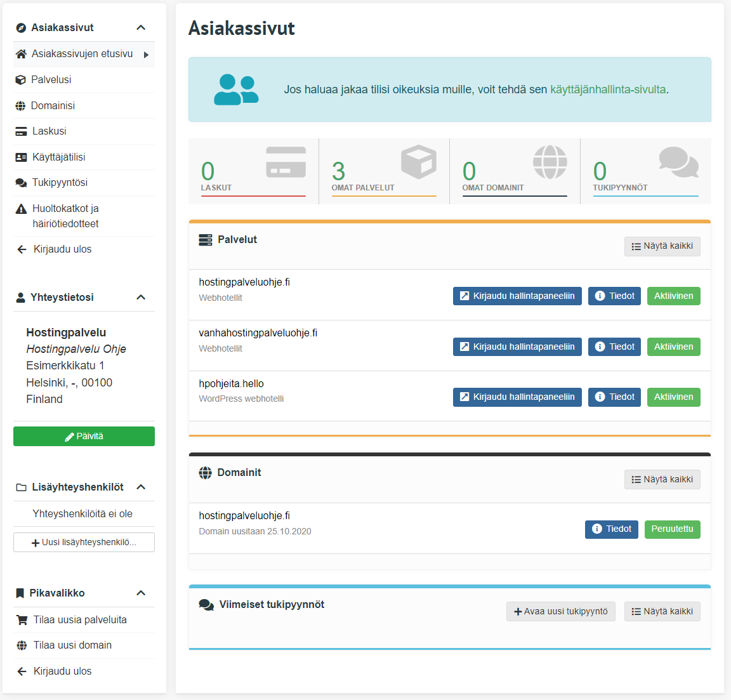Click the users icon in the info banner
This screenshot has width=731, height=700.
(236, 89)
